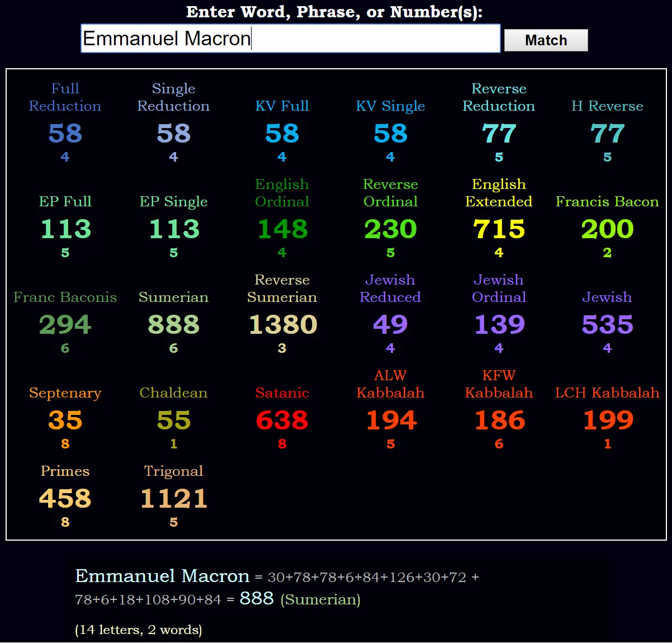Click the Primes value 458
This screenshot has width=672, height=643.
[x=65, y=499]
